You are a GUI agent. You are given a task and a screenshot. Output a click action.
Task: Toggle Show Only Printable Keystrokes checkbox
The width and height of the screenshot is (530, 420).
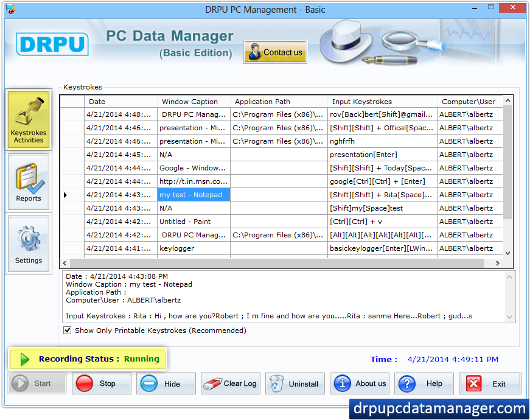point(68,331)
